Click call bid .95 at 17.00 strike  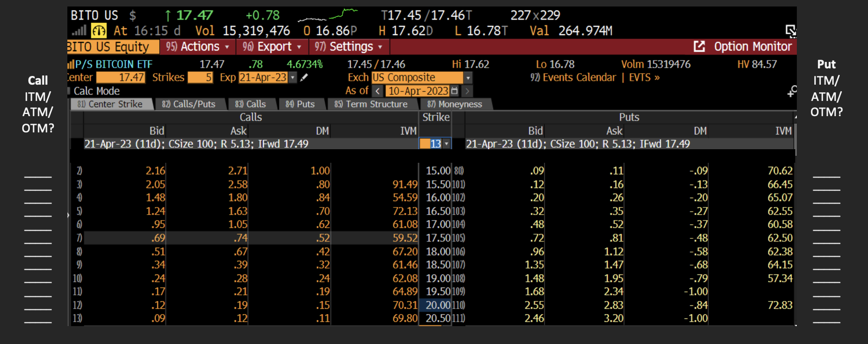(x=159, y=224)
